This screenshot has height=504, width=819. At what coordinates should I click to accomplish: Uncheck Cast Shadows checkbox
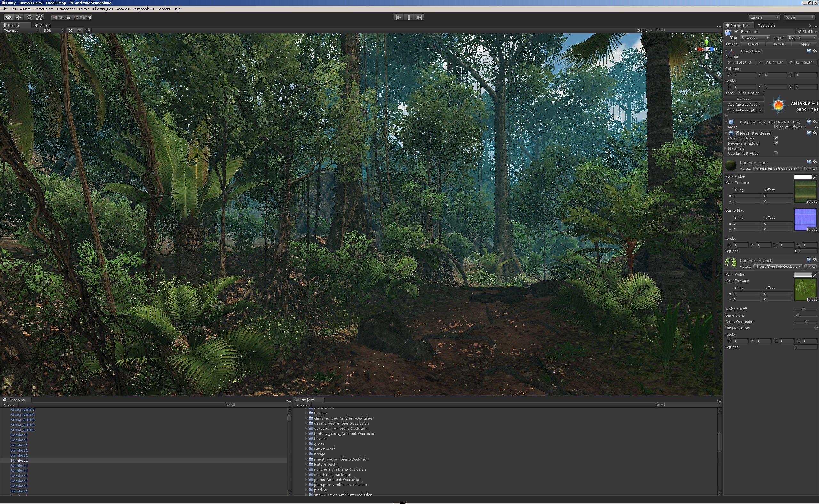click(775, 138)
